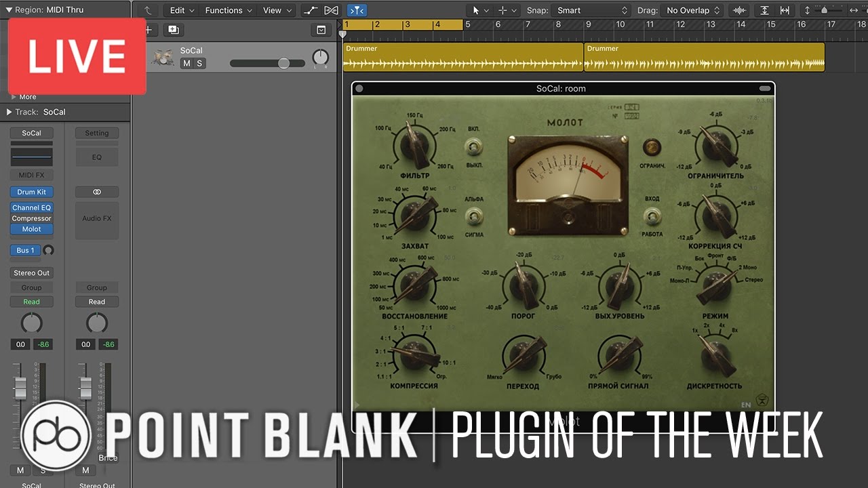This screenshot has width=868, height=488.
Task: Click the ДИСКРЕТНОСТЬ oversampling knob
Action: 717,355
